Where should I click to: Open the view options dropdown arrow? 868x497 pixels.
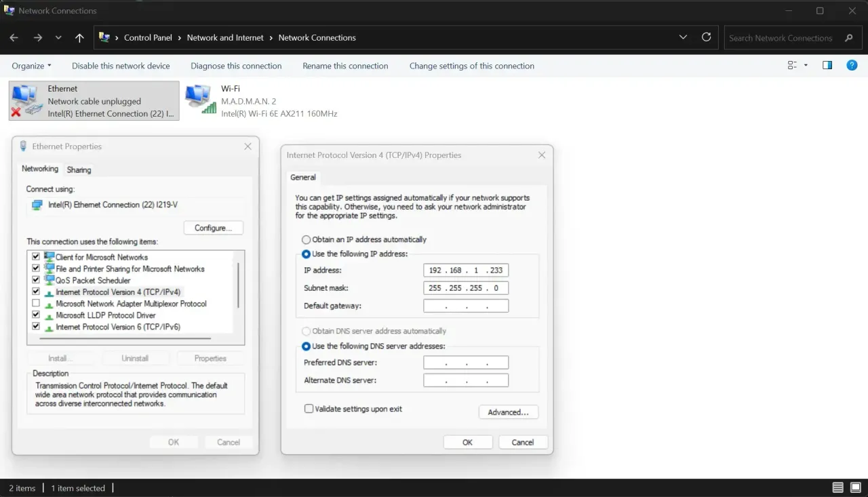(x=806, y=66)
